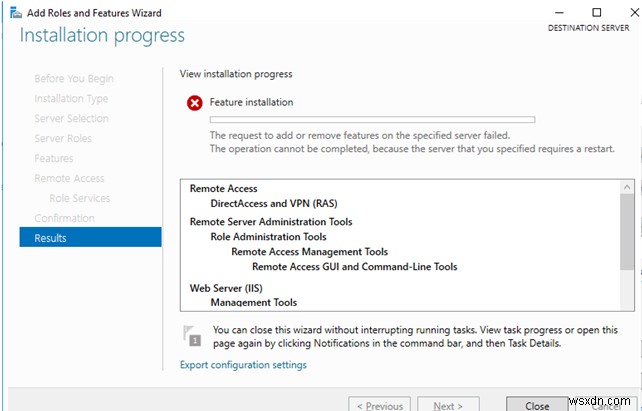Select DirectAccess and VPN (RAS) entry

(273, 203)
